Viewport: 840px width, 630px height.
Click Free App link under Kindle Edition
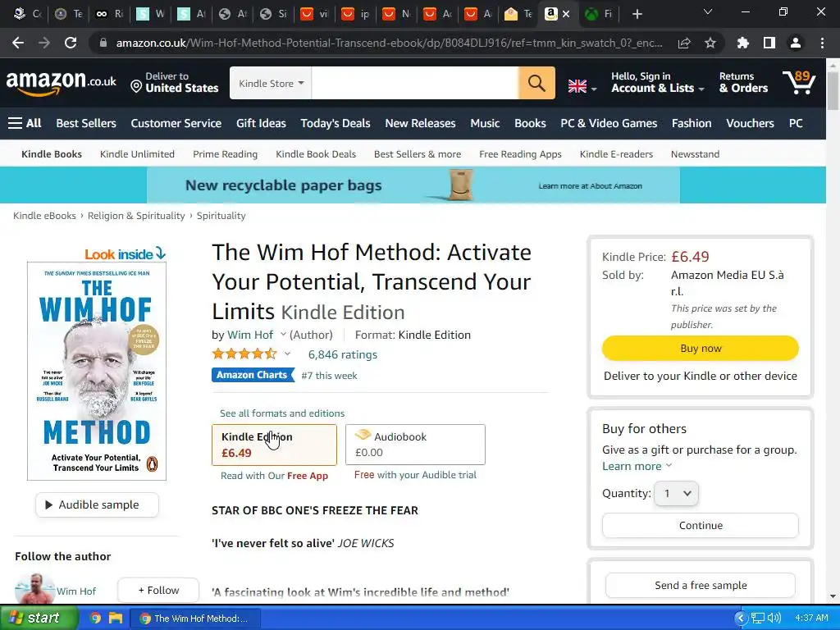click(308, 476)
